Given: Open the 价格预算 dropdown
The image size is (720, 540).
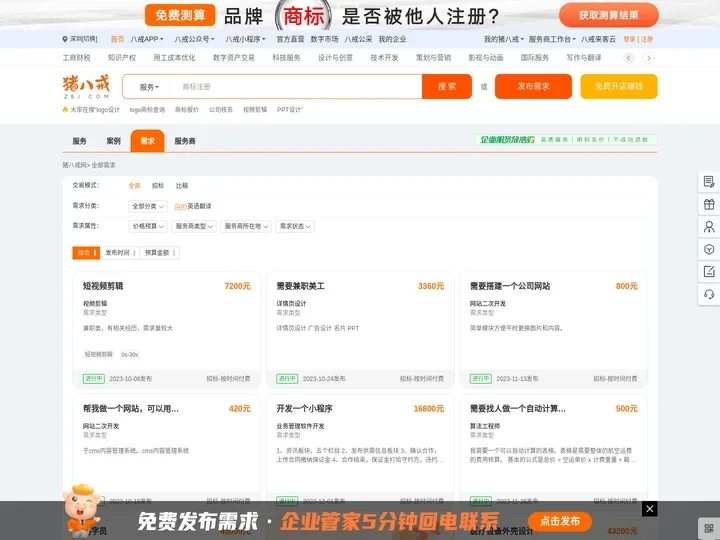Looking at the screenshot, I should [148, 226].
